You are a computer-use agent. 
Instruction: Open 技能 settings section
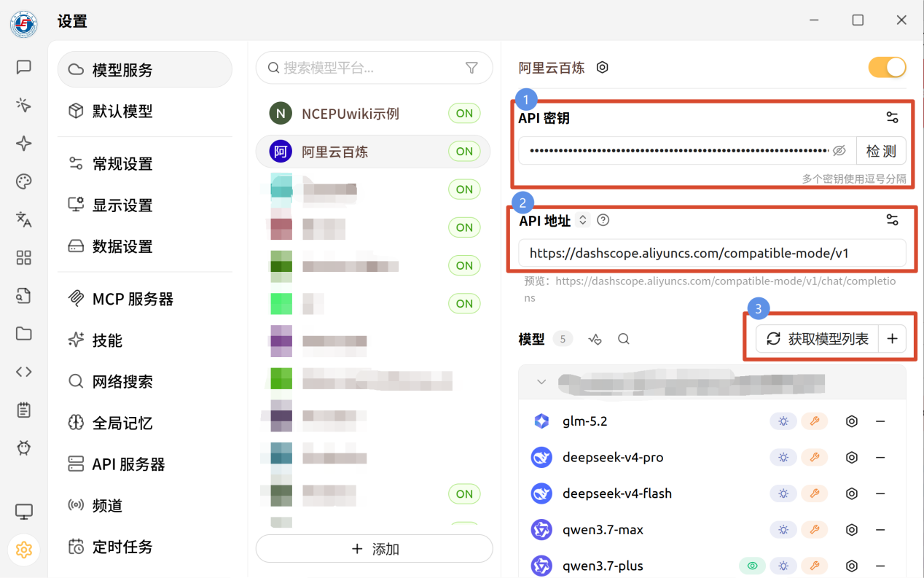pyautogui.click(x=145, y=340)
